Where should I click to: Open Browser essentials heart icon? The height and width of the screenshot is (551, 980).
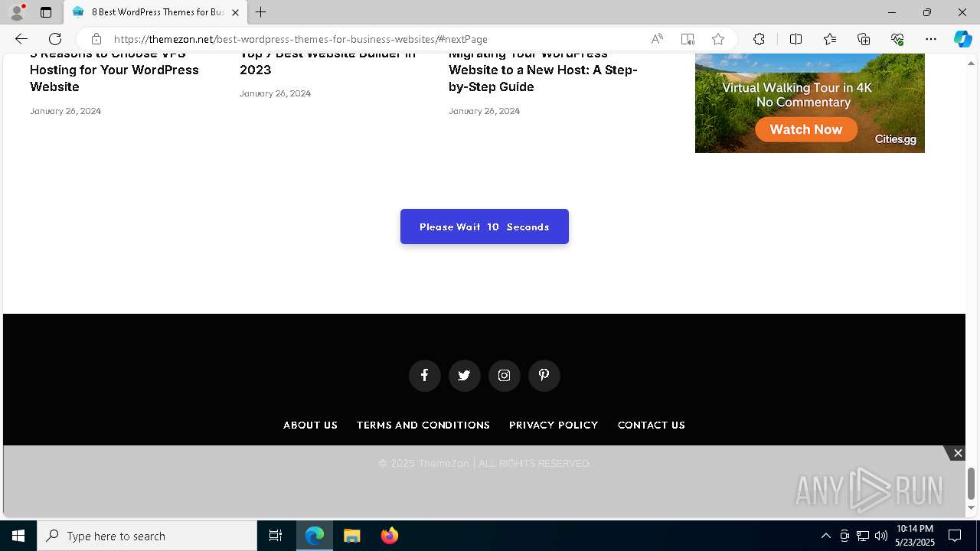coord(897,39)
